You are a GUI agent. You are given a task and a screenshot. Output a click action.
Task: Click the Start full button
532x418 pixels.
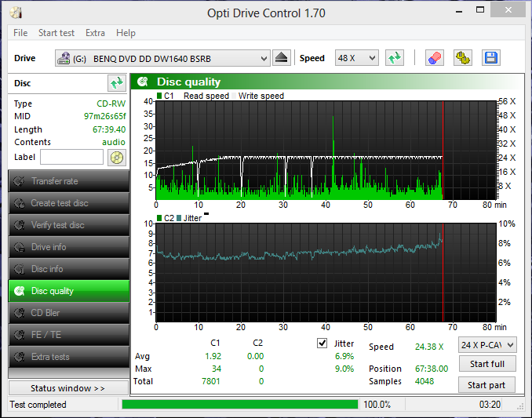pyautogui.click(x=487, y=364)
